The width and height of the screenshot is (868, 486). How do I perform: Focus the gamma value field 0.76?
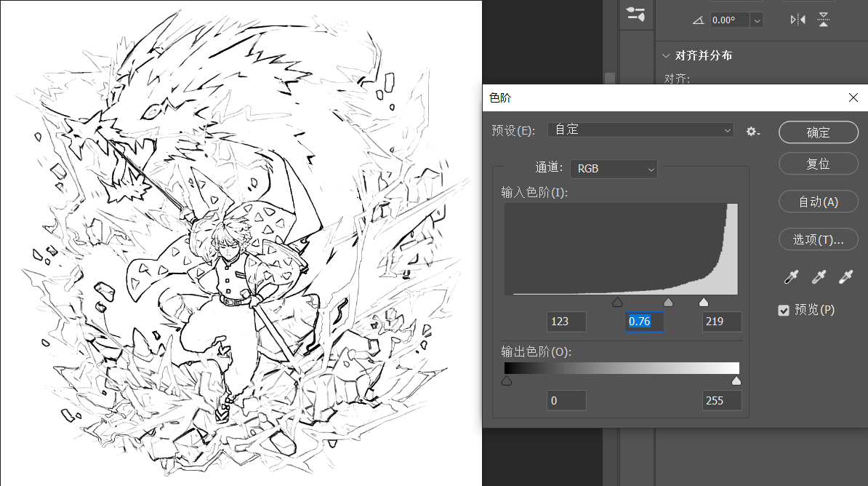[644, 322]
